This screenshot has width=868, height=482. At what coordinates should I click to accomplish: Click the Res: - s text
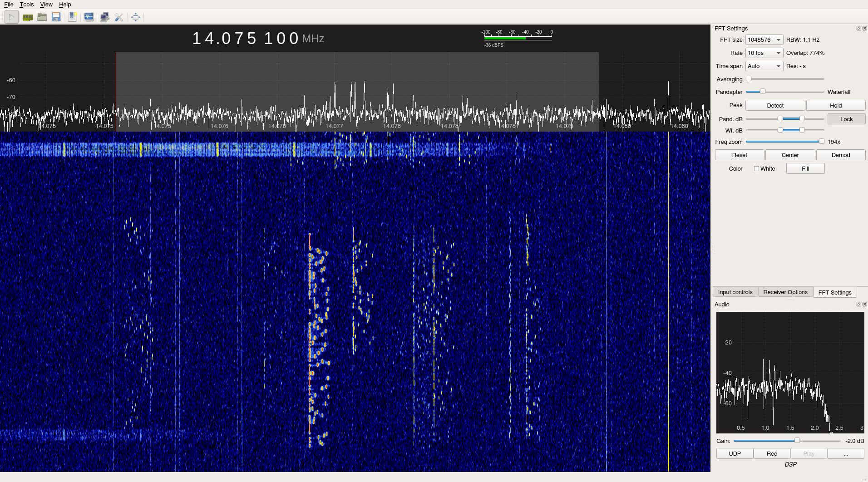pyautogui.click(x=796, y=66)
